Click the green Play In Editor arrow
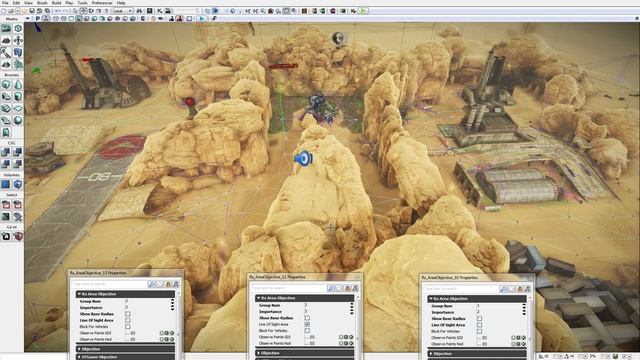The image size is (640, 360). 363,11
